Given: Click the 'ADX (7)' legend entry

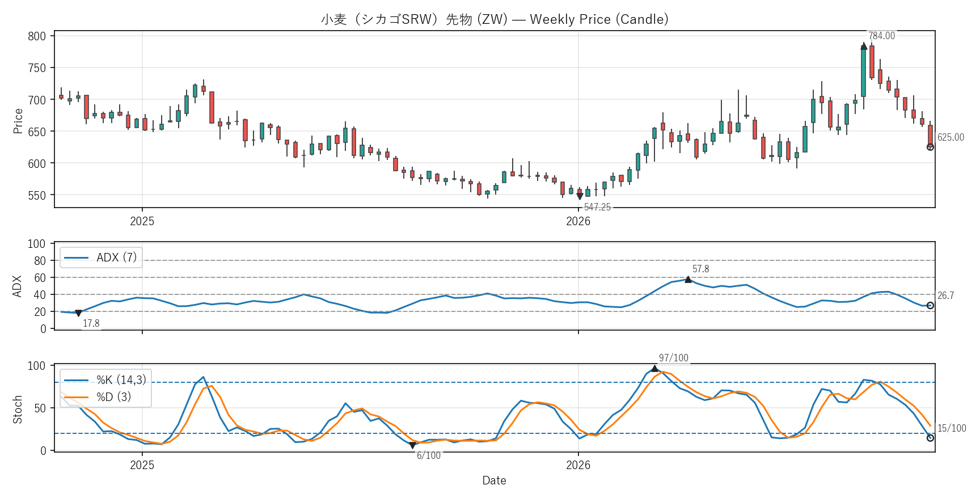Looking at the screenshot, I should (x=117, y=258).
